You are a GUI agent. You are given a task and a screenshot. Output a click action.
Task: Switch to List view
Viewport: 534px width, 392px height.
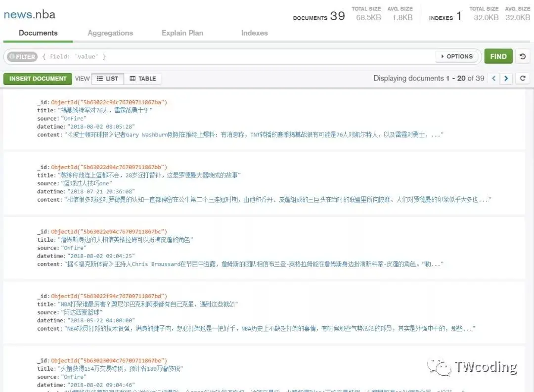click(x=107, y=79)
